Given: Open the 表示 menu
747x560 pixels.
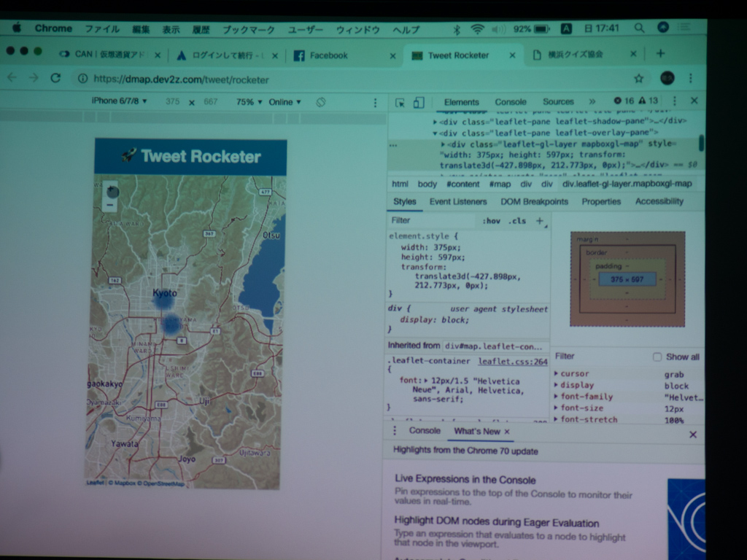Looking at the screenshot, I should [x=171, y=29].
